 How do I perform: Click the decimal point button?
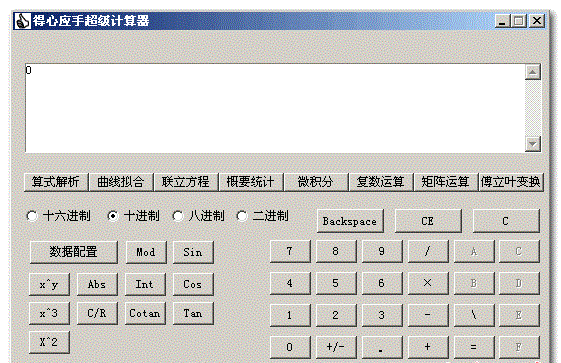(x=382, y=347)
